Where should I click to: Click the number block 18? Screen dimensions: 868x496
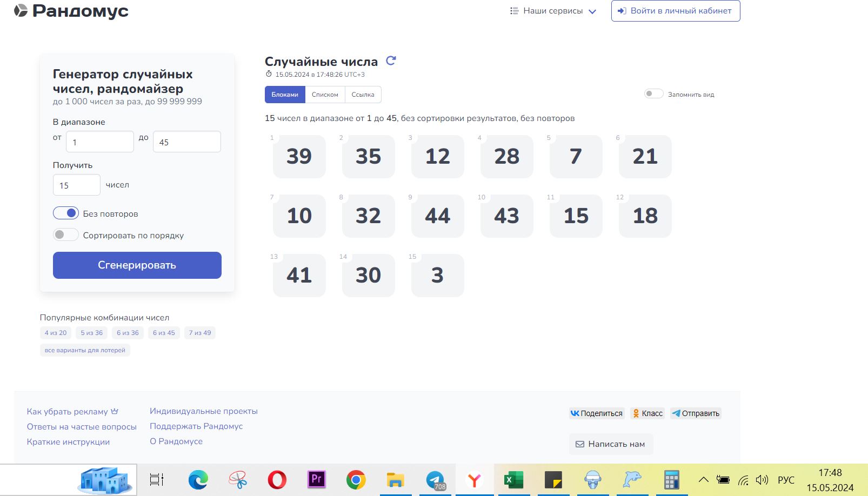click(645, 216)
